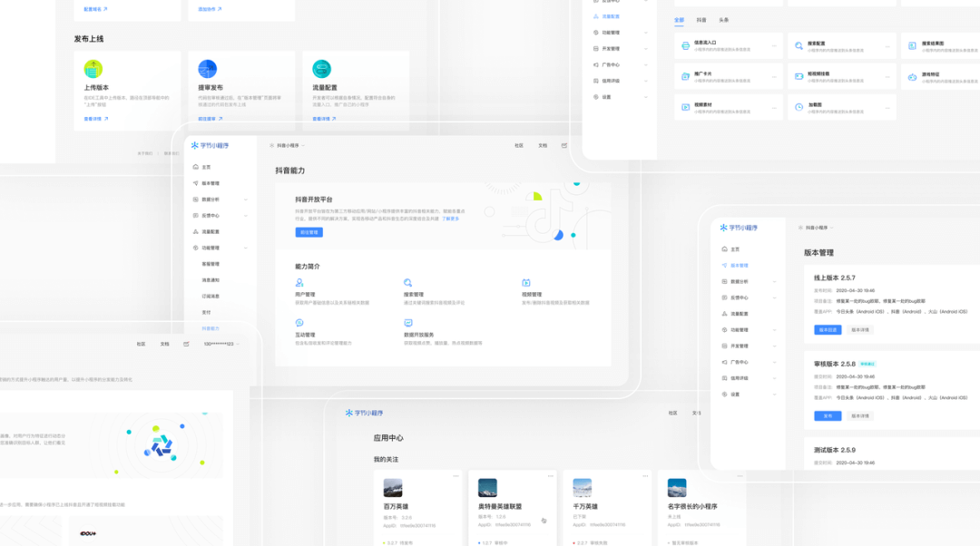Screen dimensions: 980x546
Task: Click the 信息流入口 card icon
Action: coord(686,45)
